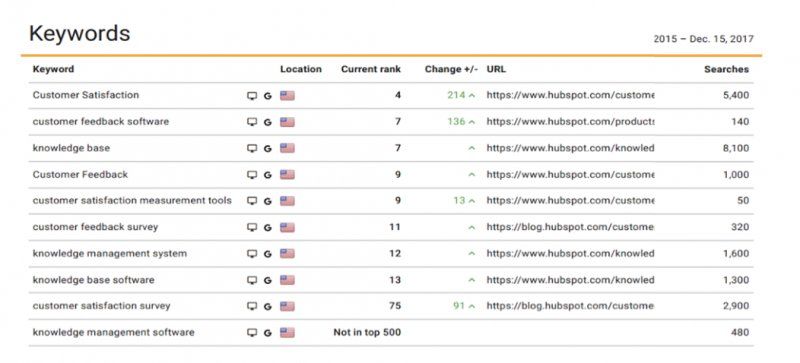The width and height of the screenshot is (800, 363).
Task: Click desktop icon in customer satisfaction survey row
Action: [252, 306]
